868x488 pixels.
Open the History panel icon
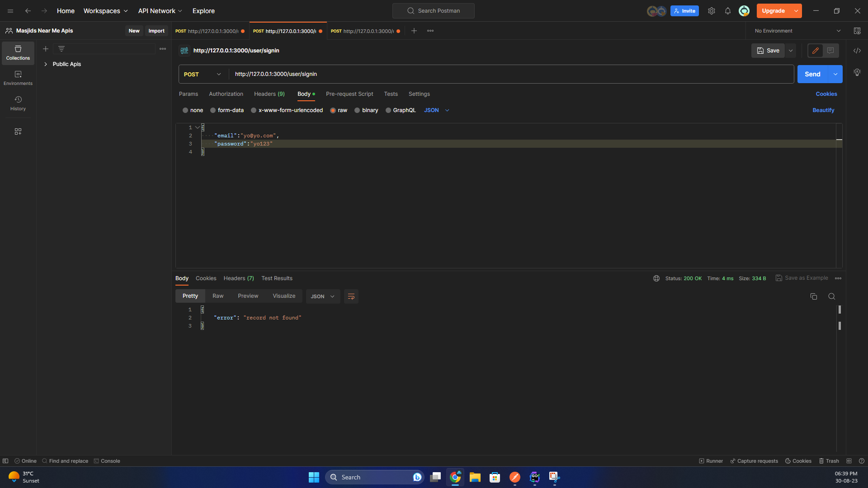(18, 102)
